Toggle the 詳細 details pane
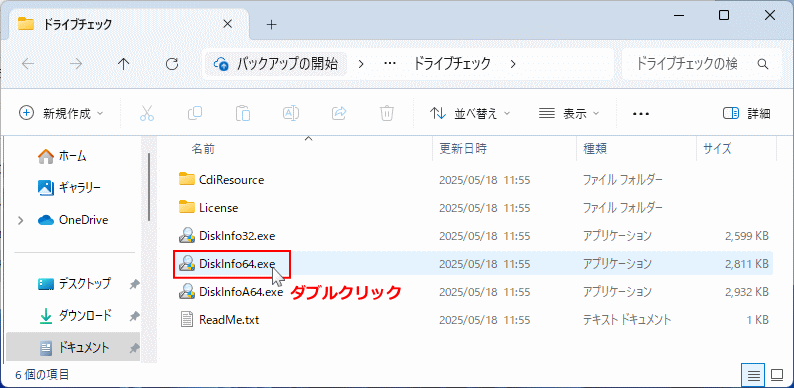Viewport: 794px width, 388px height. point(747,113)
